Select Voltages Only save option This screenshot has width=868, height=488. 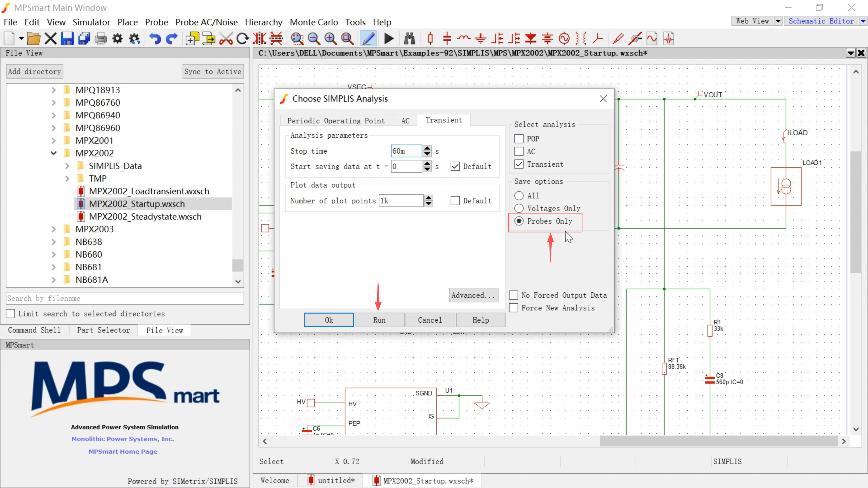(x=519, y=209)
